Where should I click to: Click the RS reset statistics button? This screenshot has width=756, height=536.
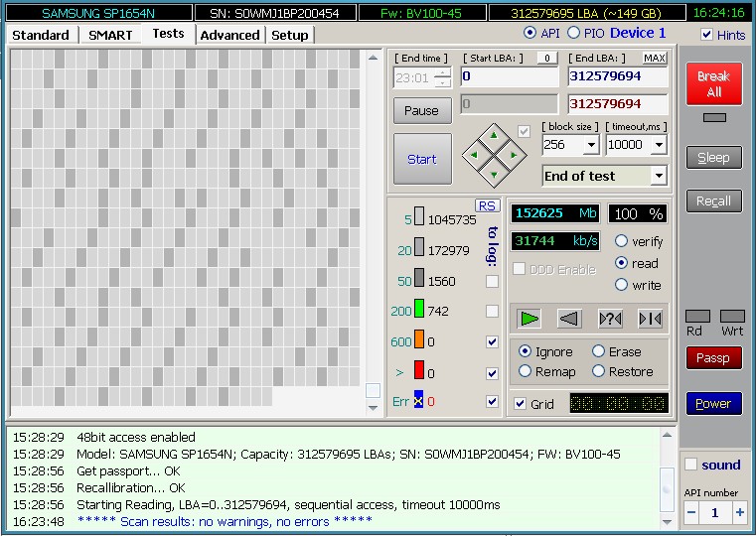[x=487, y=205]
